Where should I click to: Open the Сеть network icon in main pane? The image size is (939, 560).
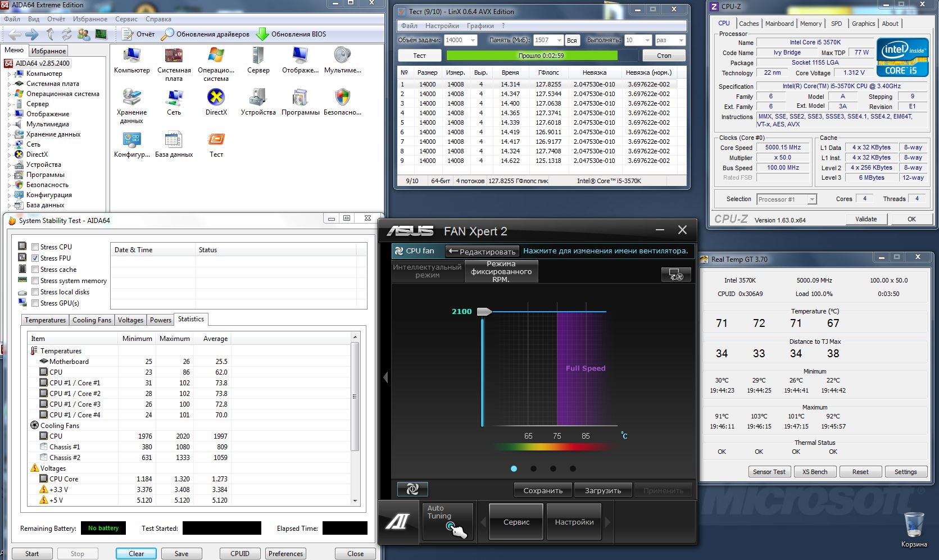click(174, 102)
